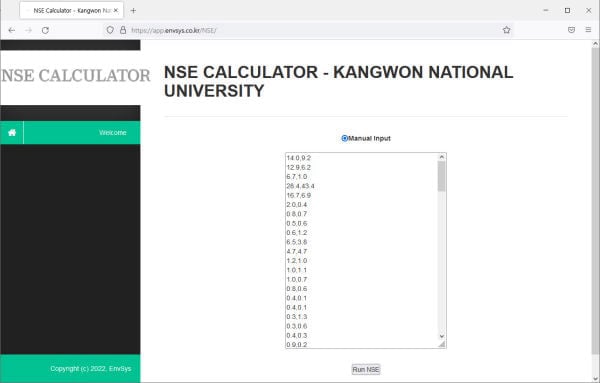Viewport: 600px width, 383px height.
Task: Click the data line 0.4,0.3
Action: [297, 336]
